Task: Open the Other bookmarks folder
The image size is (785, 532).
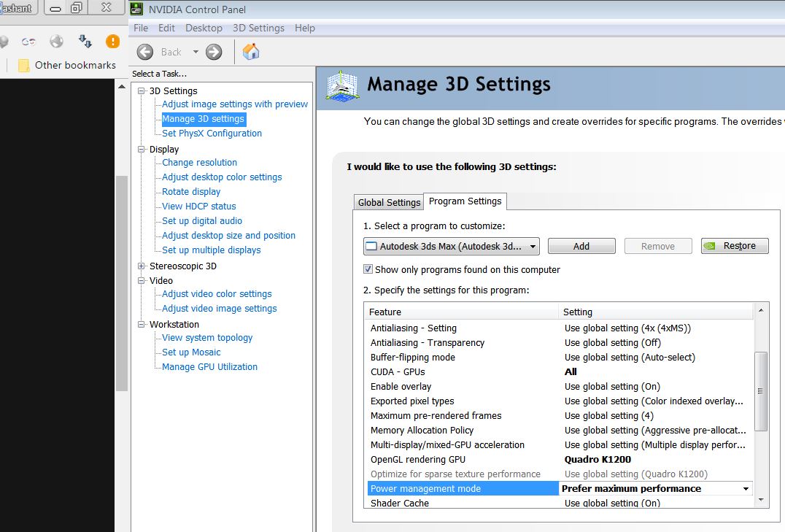Action: (67, 65)
